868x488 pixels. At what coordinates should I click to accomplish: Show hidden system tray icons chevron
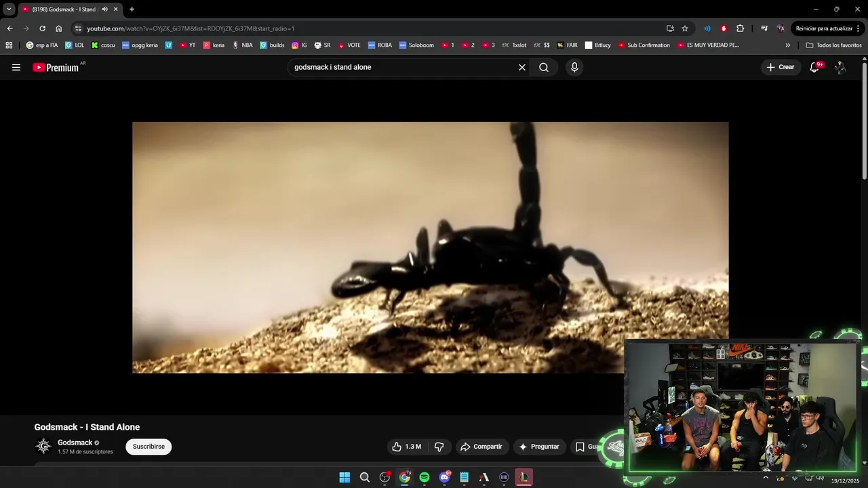tap(766, 477)
